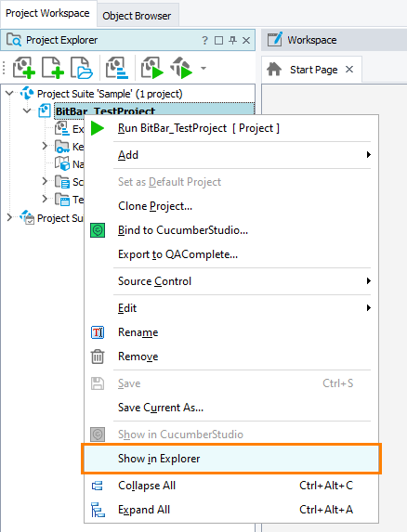Click the Project Suite 'Sample' icon
Viewport: 407px width, 532px height.
(x=27, y=93)
